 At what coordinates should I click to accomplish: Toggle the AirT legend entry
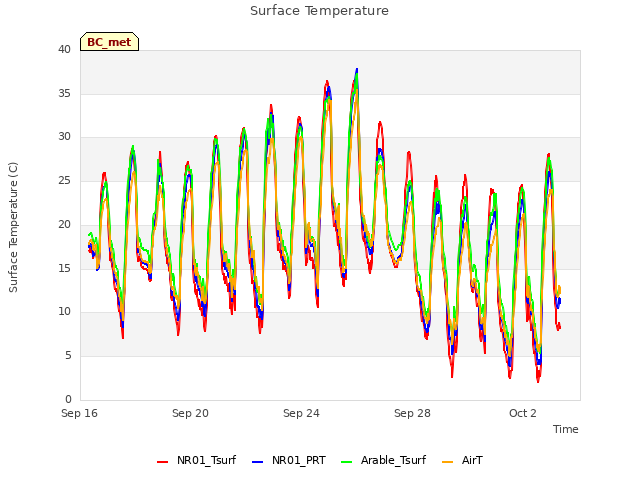(x=462, y=460)
